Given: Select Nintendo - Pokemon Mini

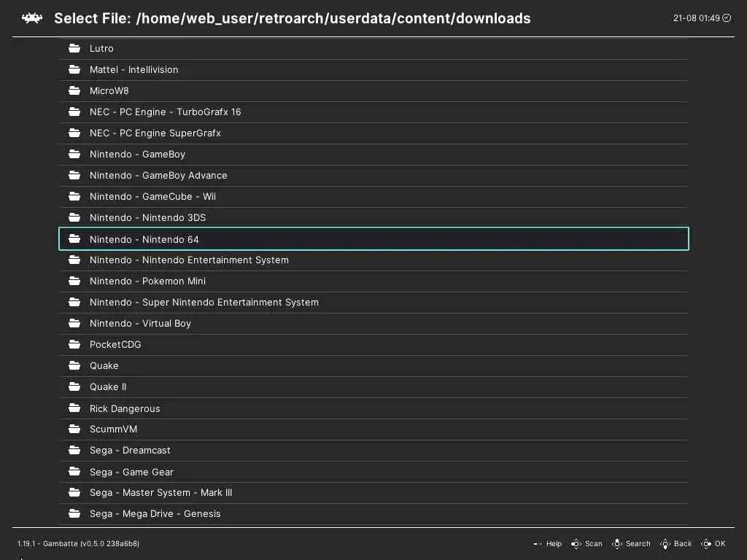Looking at the screenshot, I should 373,281.
